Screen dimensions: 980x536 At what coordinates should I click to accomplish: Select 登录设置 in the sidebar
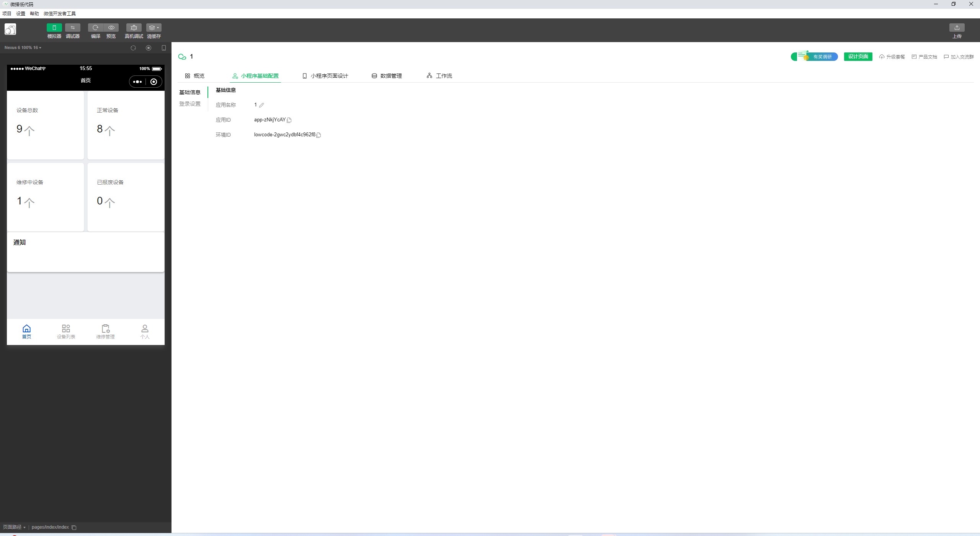click(x=190, y=104)
